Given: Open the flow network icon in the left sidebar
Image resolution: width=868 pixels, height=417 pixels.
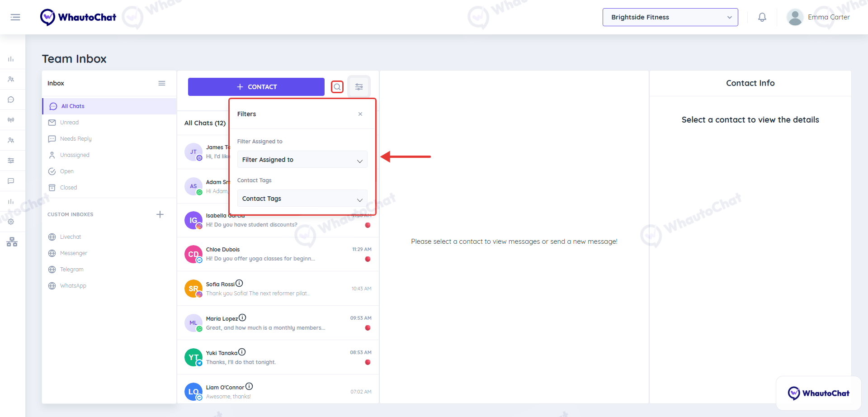Looking at the screenshot, I should (12, 242).
